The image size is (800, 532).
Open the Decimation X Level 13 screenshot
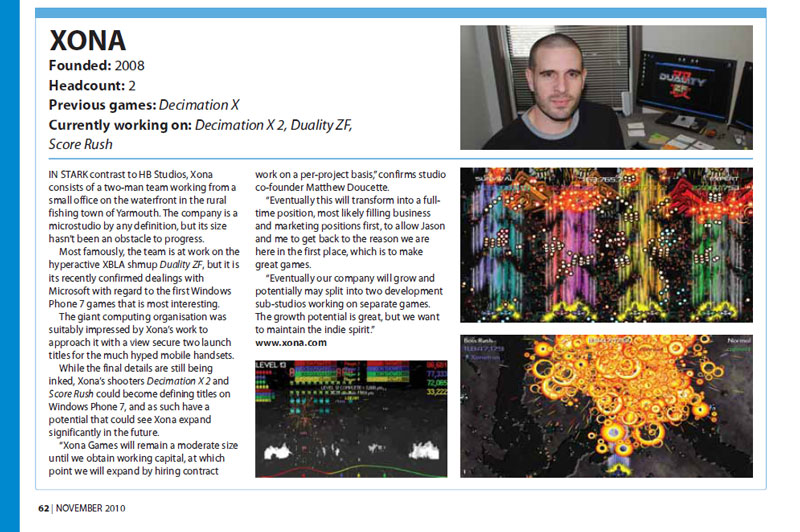[x=351, y=419]
